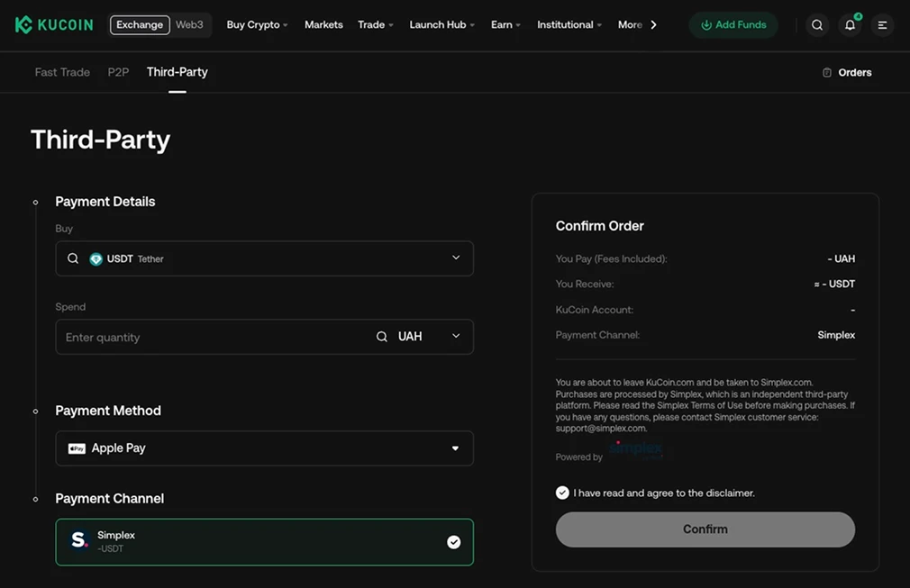
Task: Click the Simplex logo on the payment channel card
Action: [x=79, y=540]
